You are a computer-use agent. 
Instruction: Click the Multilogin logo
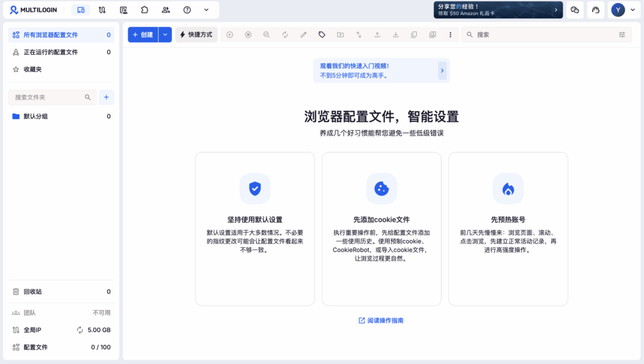point(33,10)
